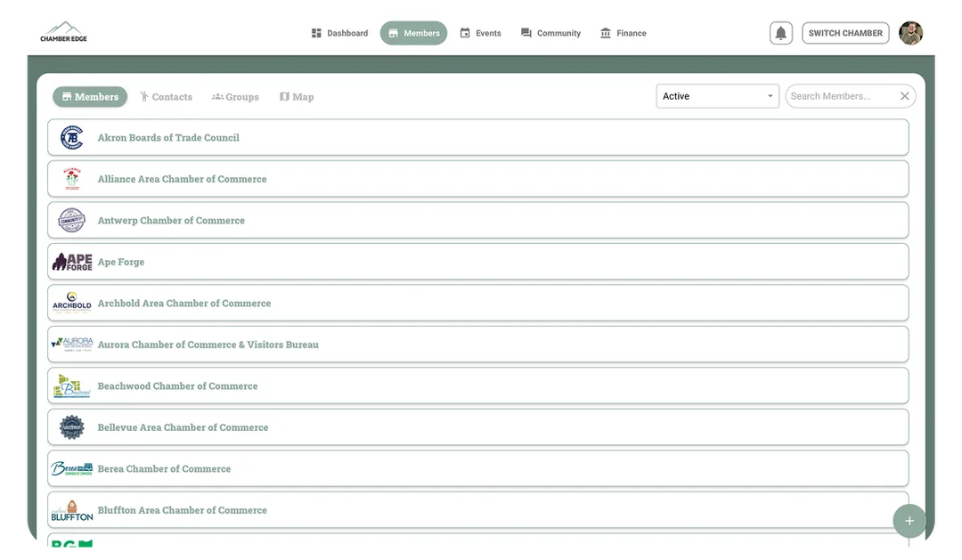Open the Finance navigation item
The height and width of the screenshot is (560, 962).
tap(624, 33)
